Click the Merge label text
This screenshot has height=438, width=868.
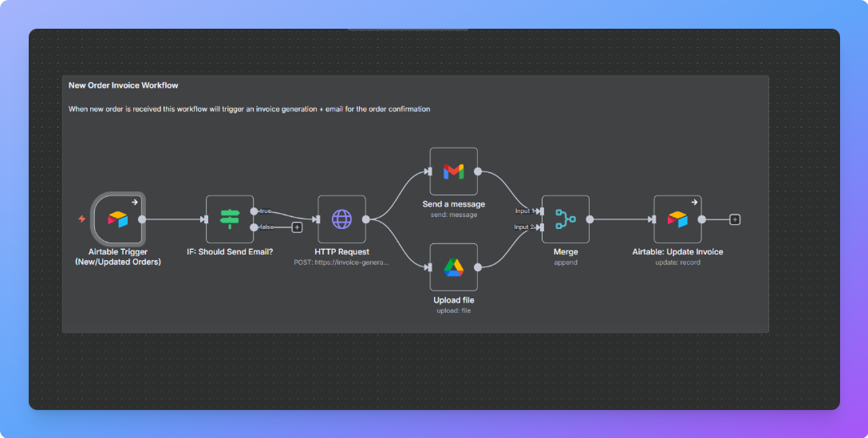(x=566, y=252)
